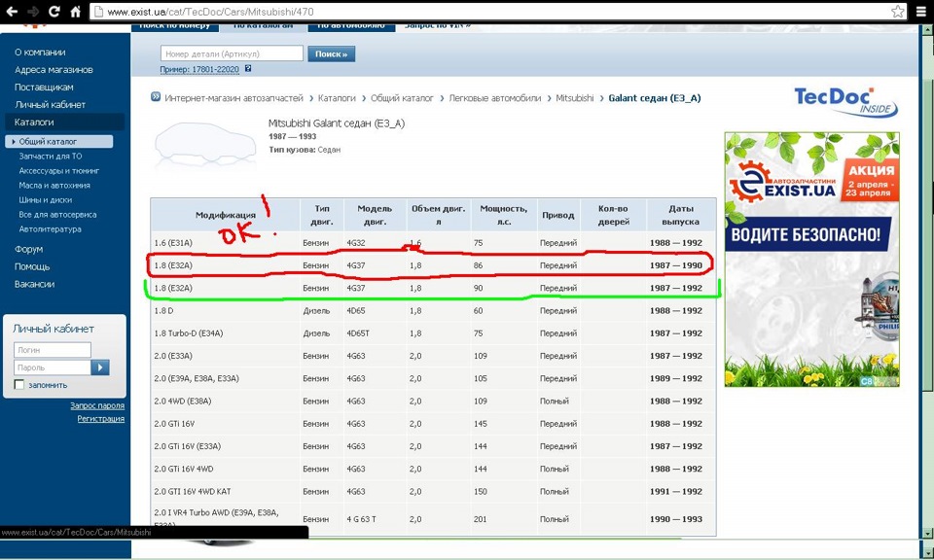934x560 pixels.
Task: Click the Регистрация link
Action: 100,418
